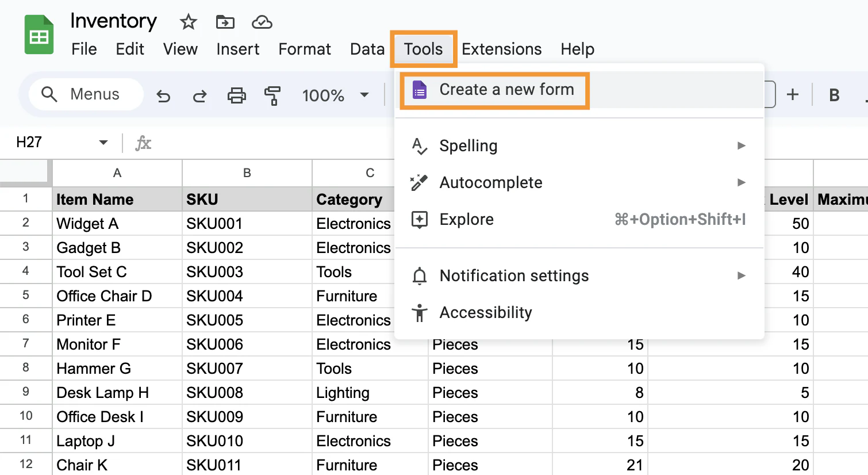This screenshot has width=868, height=475.
Task: Open the Data menu
Action: (367, 49)
